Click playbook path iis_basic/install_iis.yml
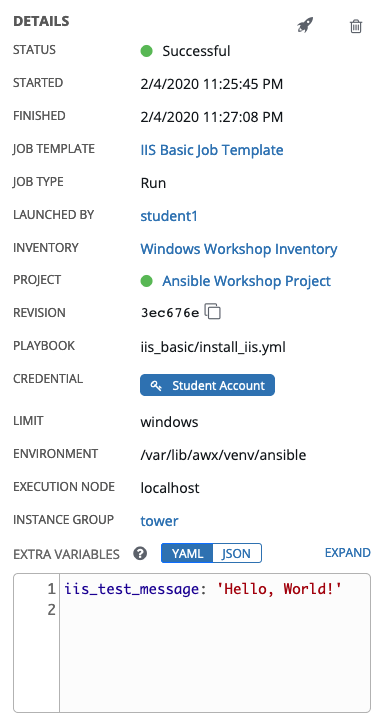 [x=213, y=347]
